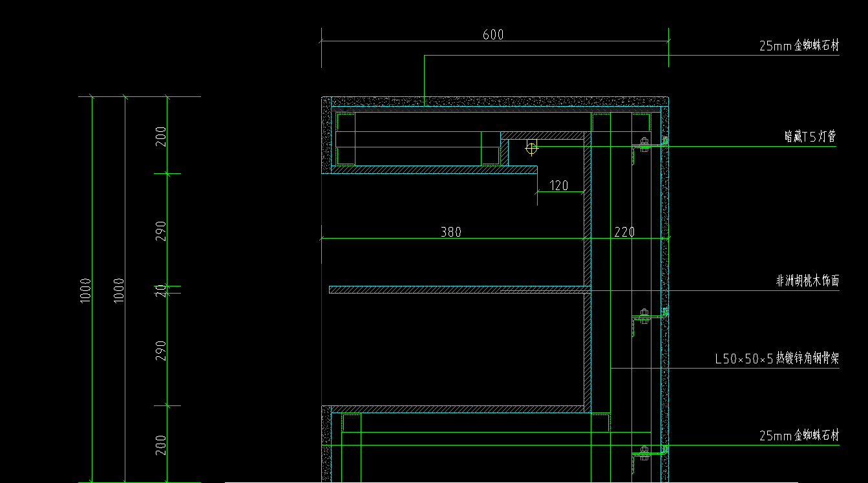Pick the 120 dimension value
Screen dimensions: 868x483
coord(558,186)
